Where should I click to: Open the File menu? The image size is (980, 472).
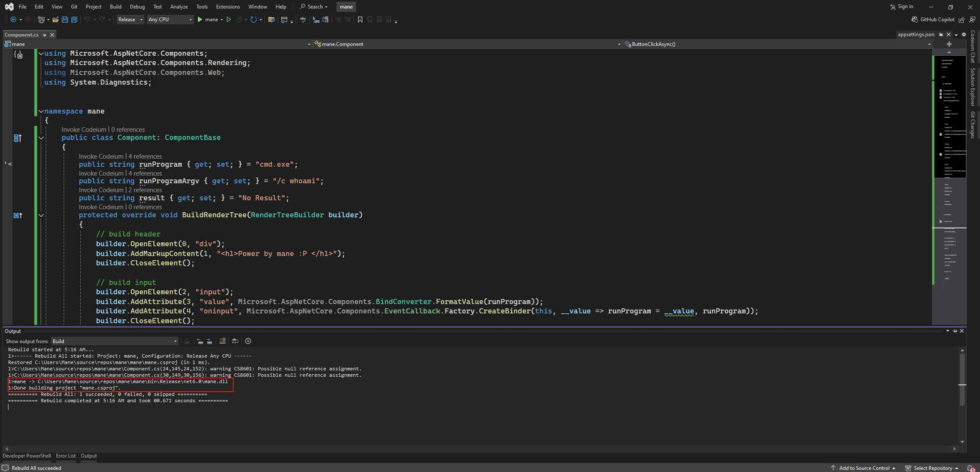click(23, 7)
